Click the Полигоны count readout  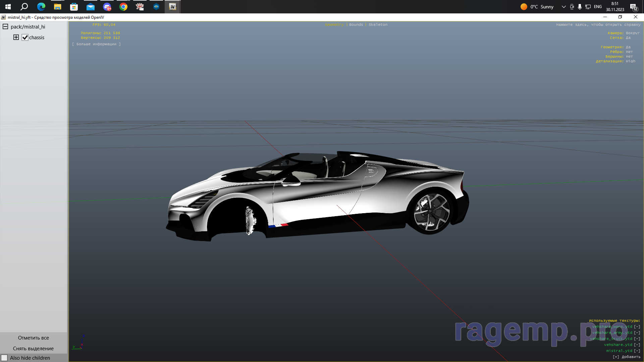(100, 33)
